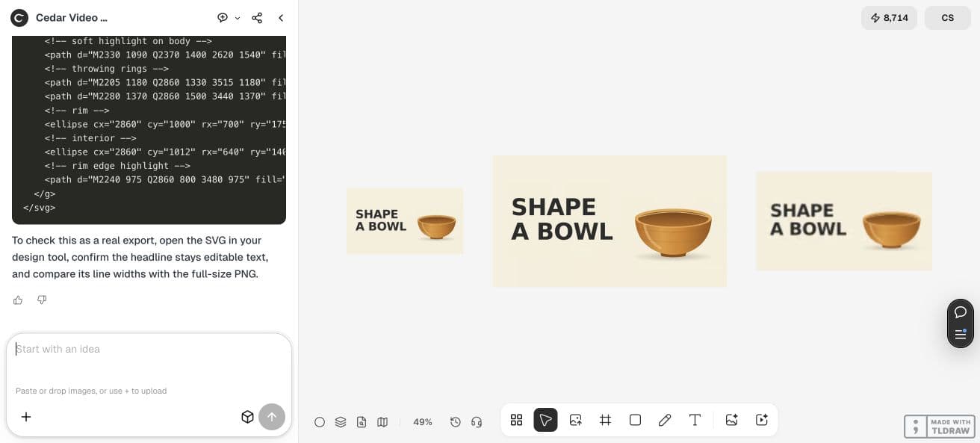This screenshot has height=443, width=980.
Task: Click the AI video generation tool icon
Action: coord(762,420)
